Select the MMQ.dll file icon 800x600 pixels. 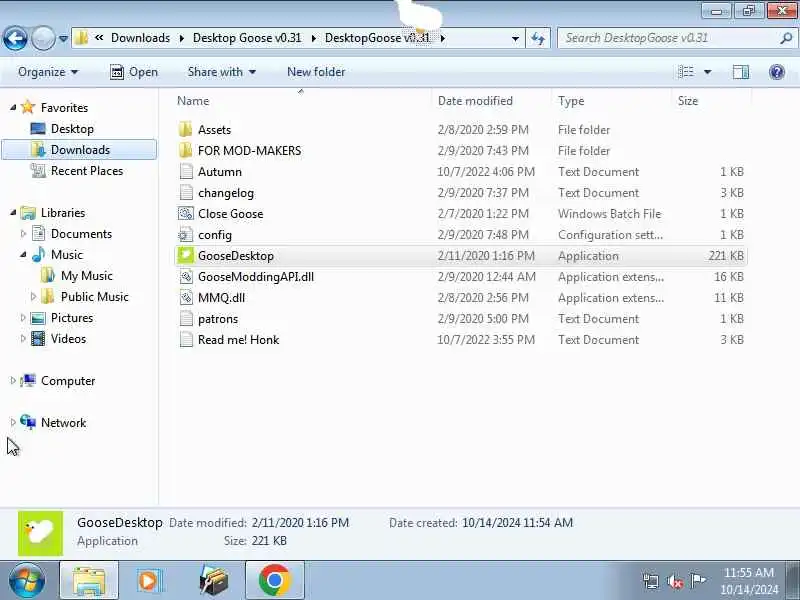click(186, 297)
